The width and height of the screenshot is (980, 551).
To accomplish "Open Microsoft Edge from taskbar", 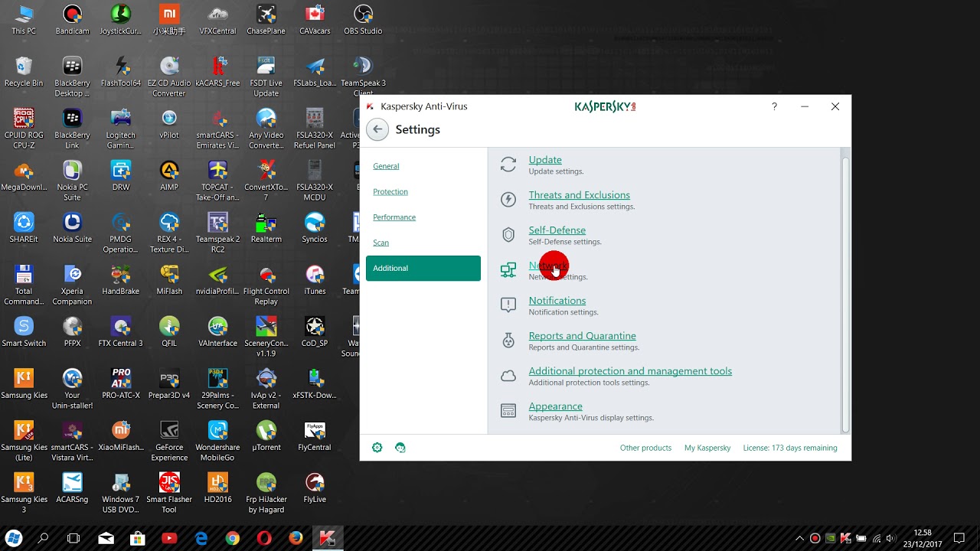I will [201, 539].
